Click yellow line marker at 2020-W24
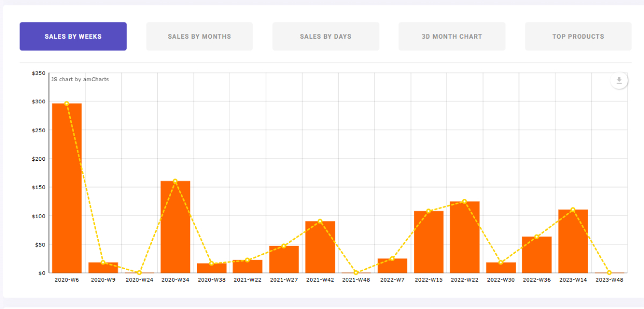 click(139, 272)
